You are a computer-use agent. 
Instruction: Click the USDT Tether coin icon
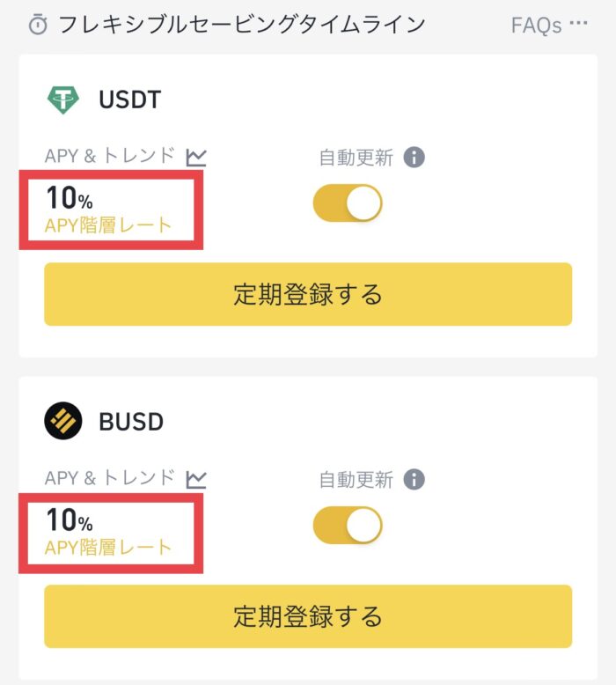[x=63, y=99]
